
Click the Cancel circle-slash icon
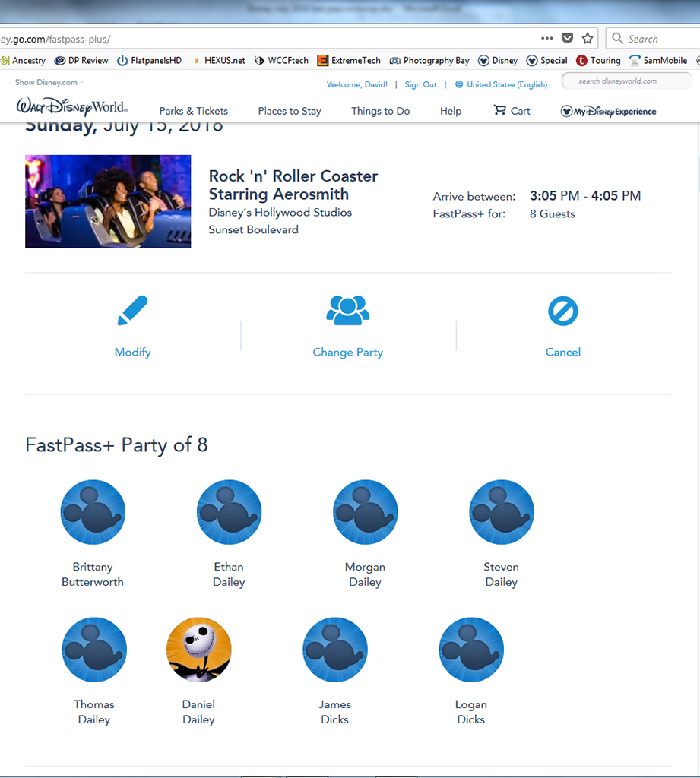point(563,311)
